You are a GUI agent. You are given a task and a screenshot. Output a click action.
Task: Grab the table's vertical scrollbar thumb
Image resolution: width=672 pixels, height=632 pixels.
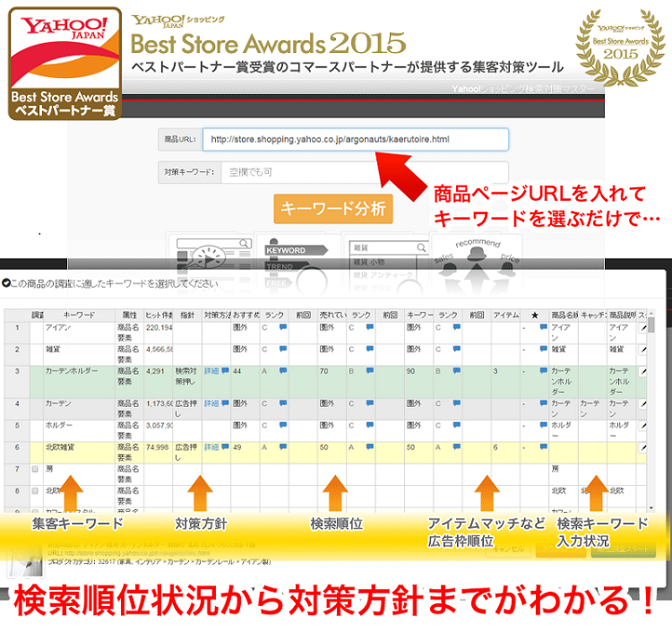click(651, 325)
